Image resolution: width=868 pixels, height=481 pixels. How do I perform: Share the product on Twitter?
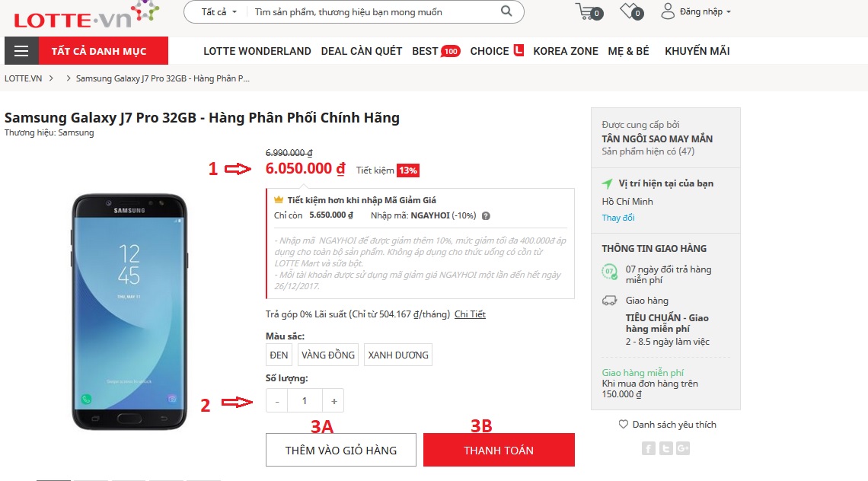point(665,448)
